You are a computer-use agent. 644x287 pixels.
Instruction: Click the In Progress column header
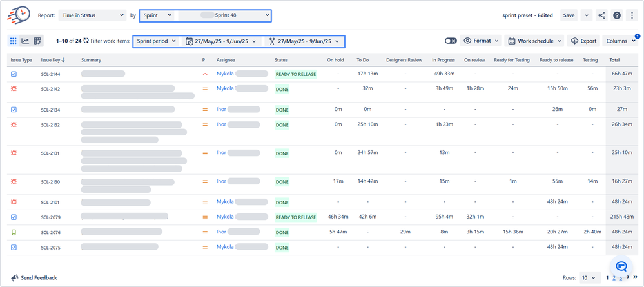tap(443, 60)
